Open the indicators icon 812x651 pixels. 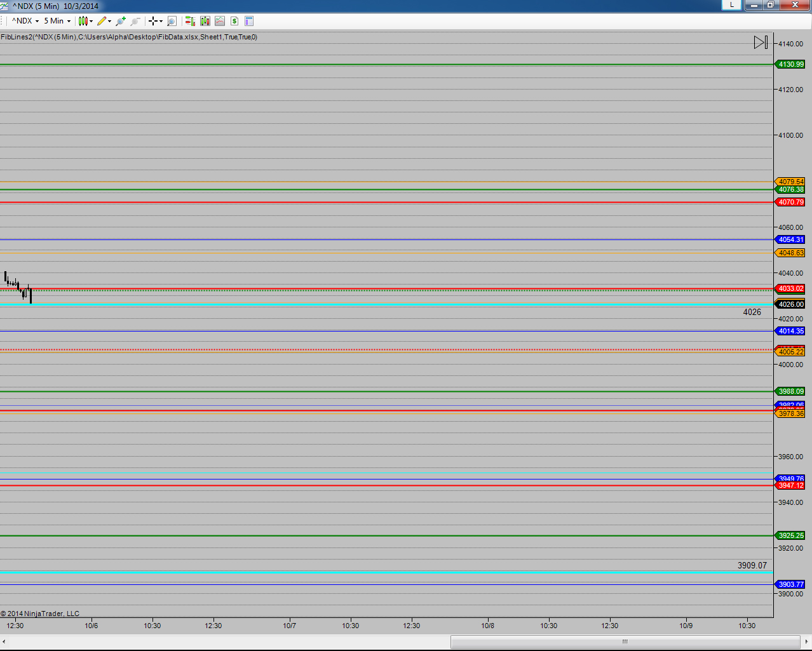coord(220,21)
